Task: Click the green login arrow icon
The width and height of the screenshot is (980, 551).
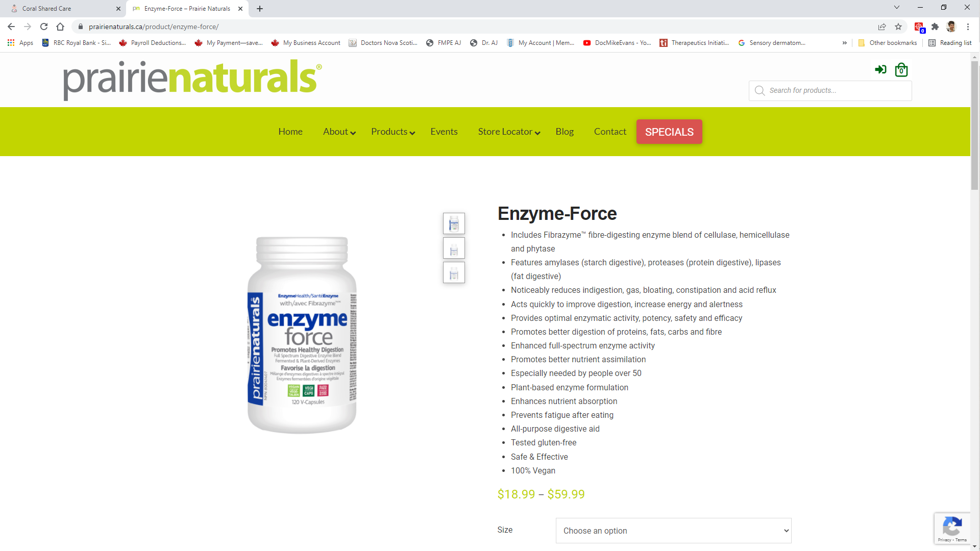Action: click(880, 69)
